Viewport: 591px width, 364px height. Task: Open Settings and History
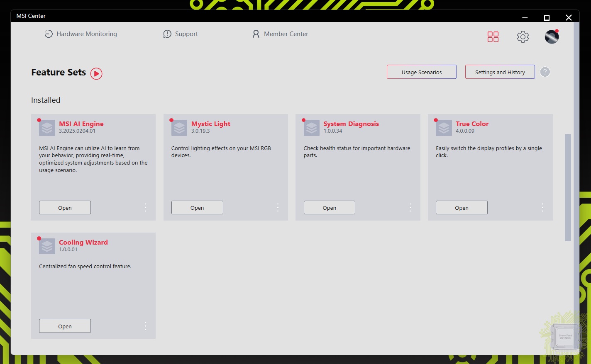click(500, 72)
